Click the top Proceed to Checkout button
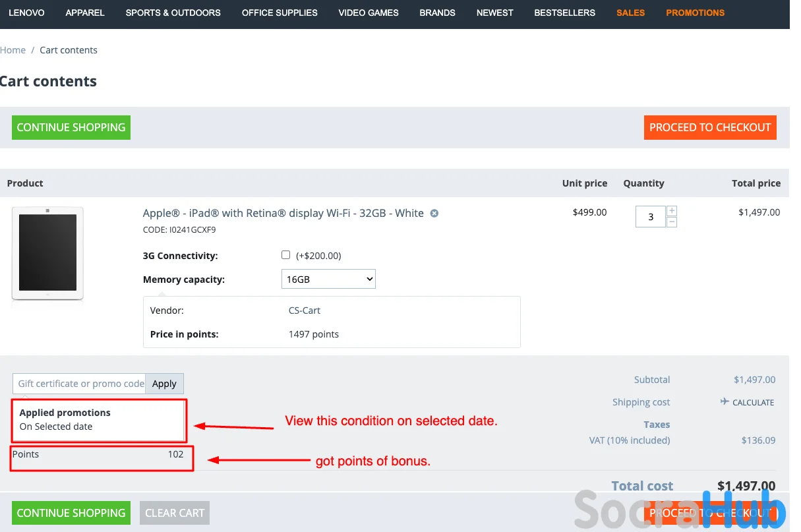Viewport: 801px width, 532px height. [x=710, y=127]
